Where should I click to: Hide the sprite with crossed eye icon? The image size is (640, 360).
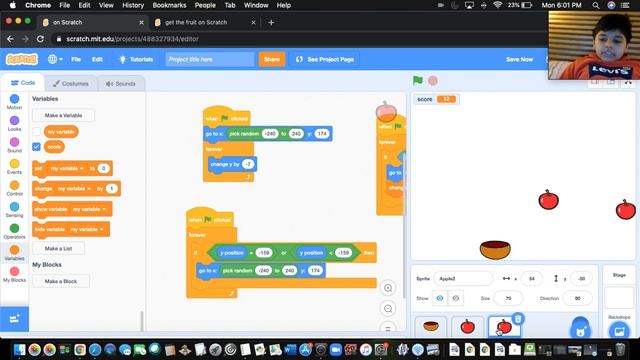coord(456,298)
